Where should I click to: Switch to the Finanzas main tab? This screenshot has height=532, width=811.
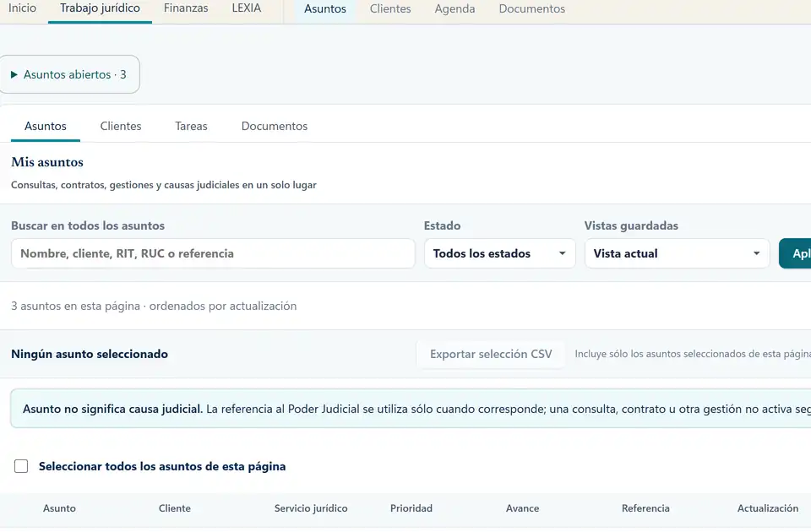click(186, 8)
